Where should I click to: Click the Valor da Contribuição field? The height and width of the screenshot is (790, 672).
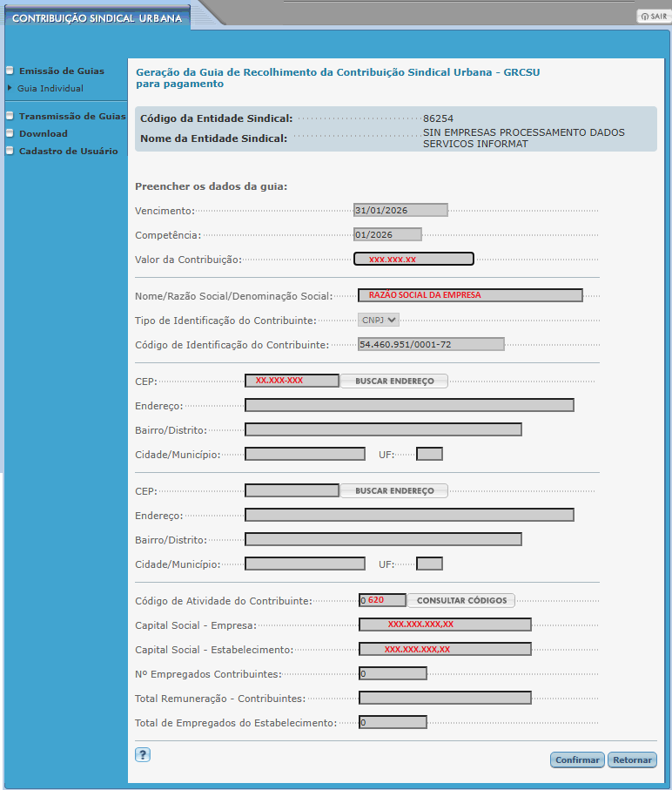[413, 259]
